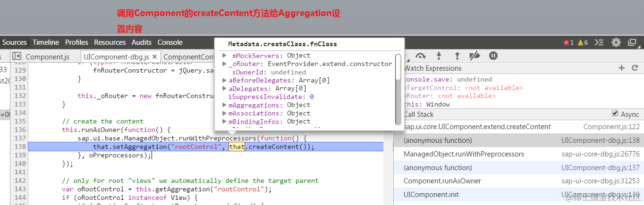
Task: Click console.save watch expression
Action: pyautogui.click(x=448, y=79)
